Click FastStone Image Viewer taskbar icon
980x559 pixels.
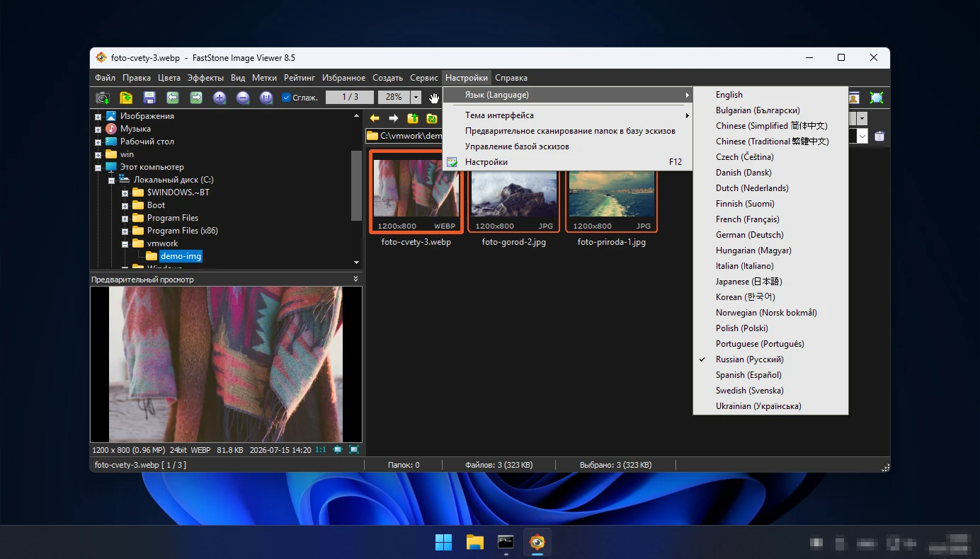pos(537,543)
